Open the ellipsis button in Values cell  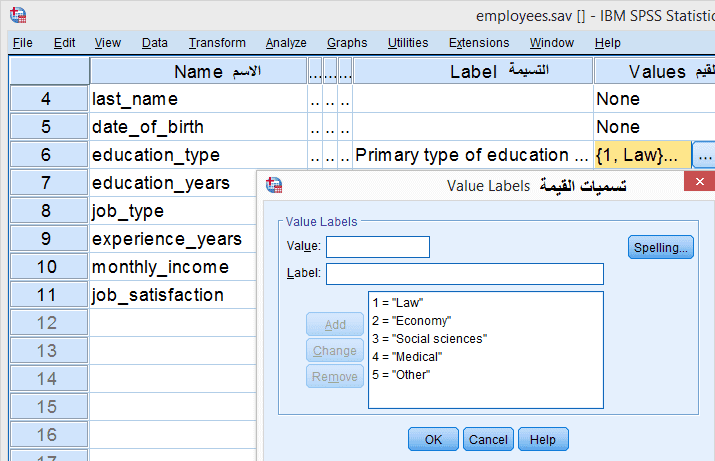pos(704,156)
